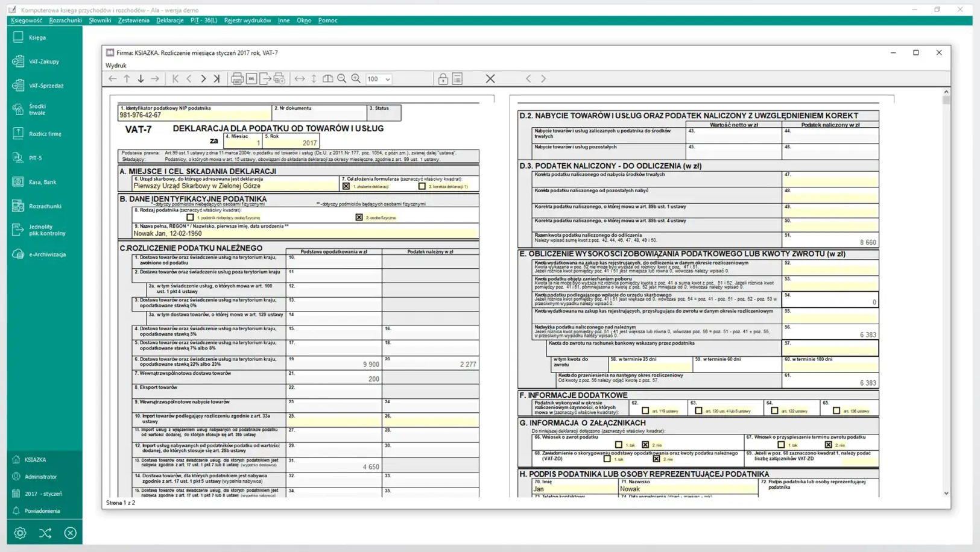
Task: Click the right arrow scroll toolbar icon
Action: coord(155,79)
